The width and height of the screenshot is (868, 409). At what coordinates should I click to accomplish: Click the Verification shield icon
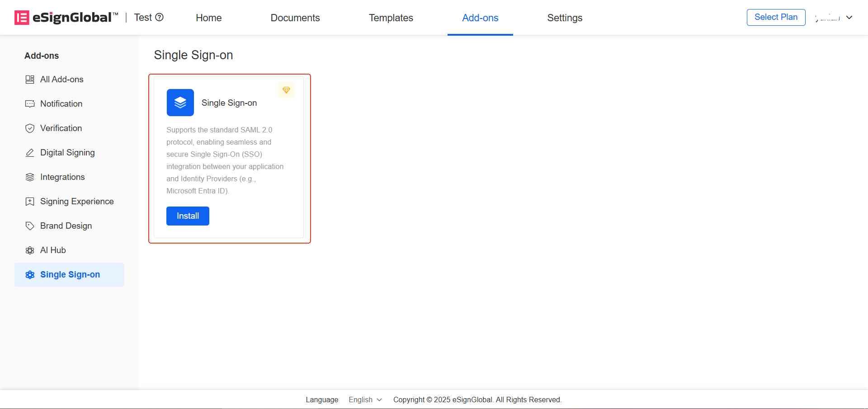pos(30,128)
